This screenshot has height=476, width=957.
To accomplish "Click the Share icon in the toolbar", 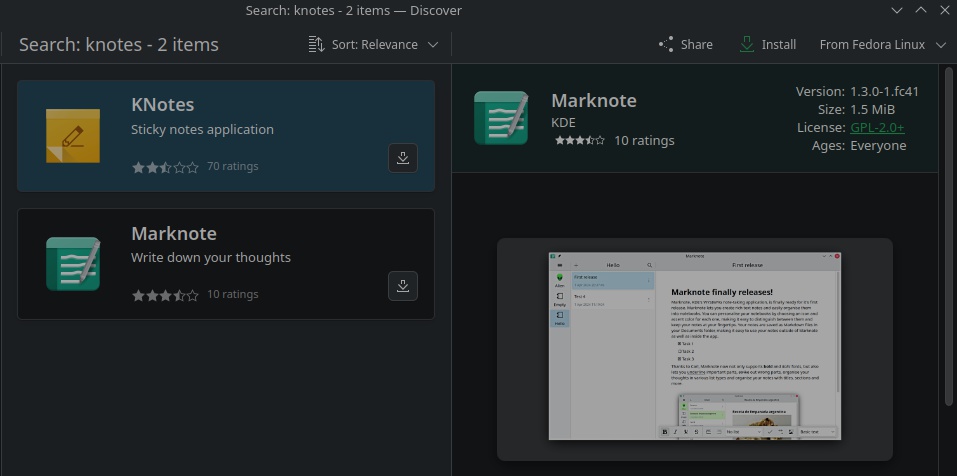I will point(666,45).
